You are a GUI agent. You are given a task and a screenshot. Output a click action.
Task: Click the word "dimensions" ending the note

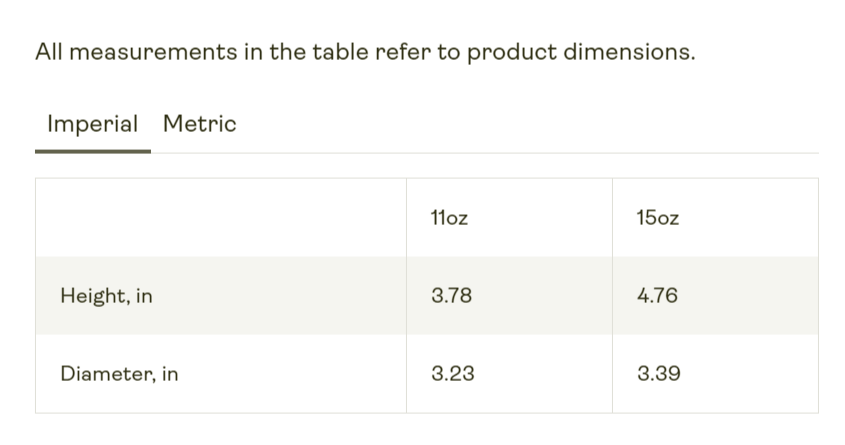pyautogui.click(x=626, y=51)
